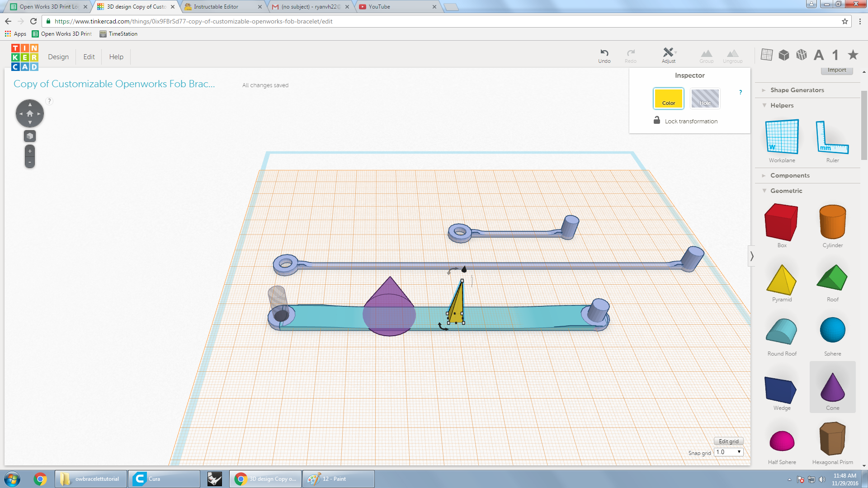
Task: Open the Snap grid dropdown
Action: pos(729,452)
